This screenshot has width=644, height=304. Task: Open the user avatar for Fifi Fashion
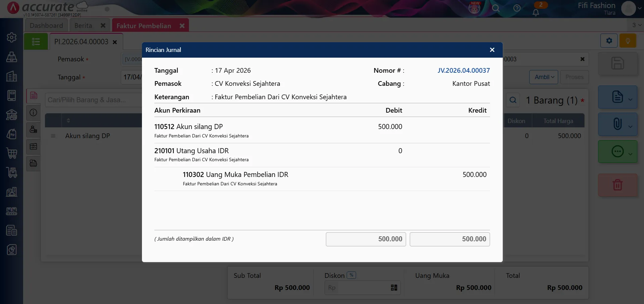point(628,8)
